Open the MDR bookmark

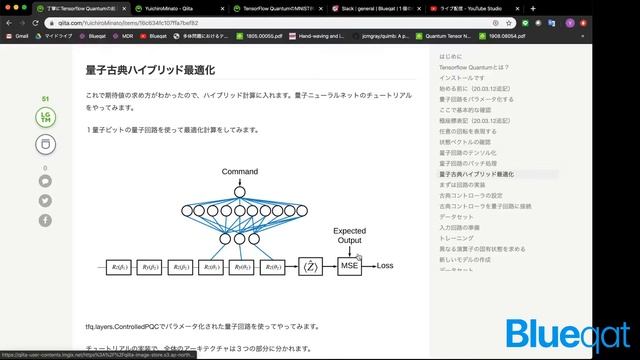coord(123,36)
